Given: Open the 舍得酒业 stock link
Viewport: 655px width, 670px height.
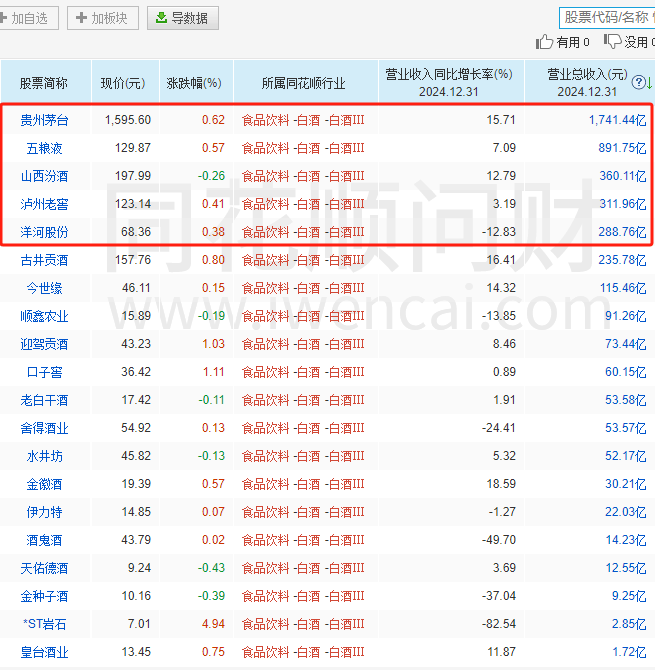Looking at the screenshot, I should pos(44,428).
